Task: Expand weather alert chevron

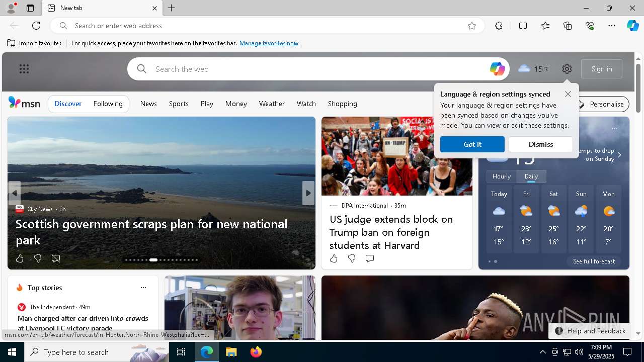Action: point(619,155)
